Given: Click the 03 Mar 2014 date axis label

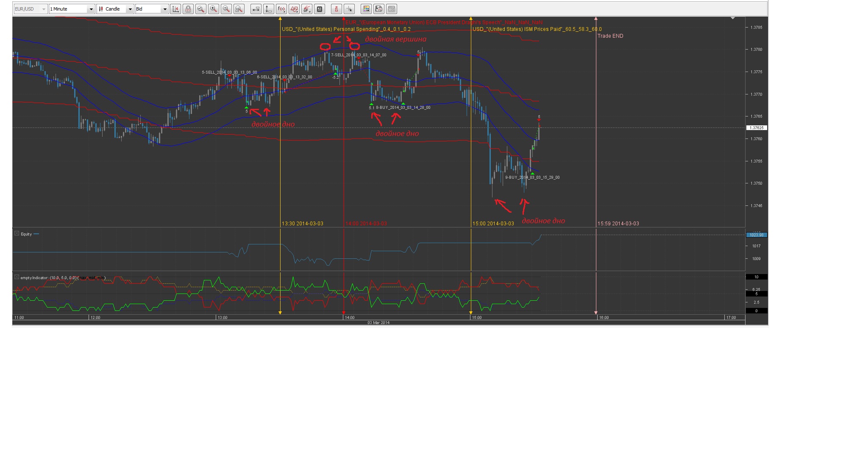Looking at the screenshot, I should 378,323.
